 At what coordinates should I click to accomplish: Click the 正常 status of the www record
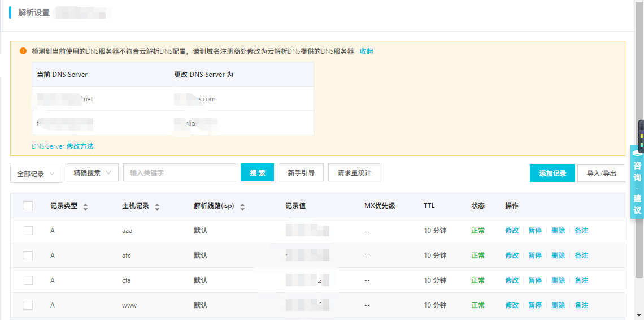478,305
